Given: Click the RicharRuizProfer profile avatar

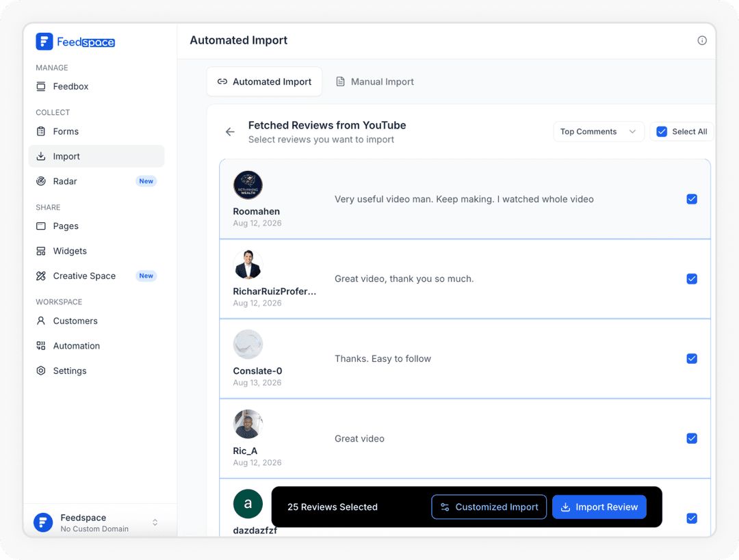Looking at the screenshot, I should 248,265.
